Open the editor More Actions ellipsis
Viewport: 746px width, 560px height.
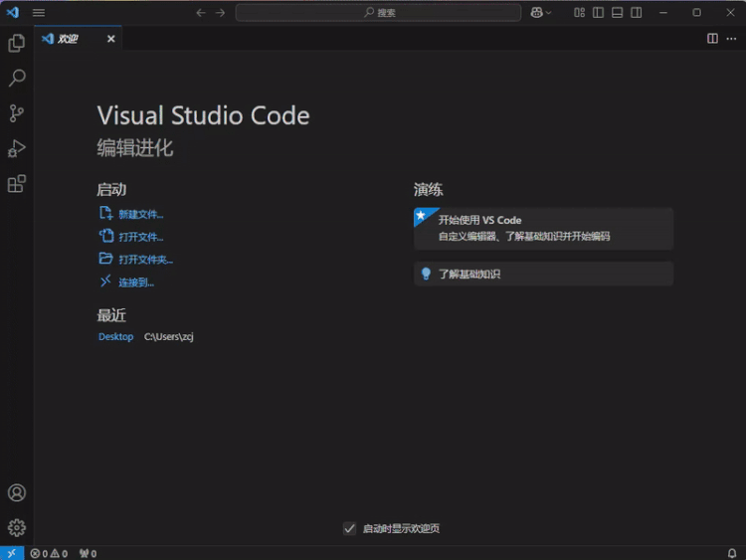click(x=731, y=39)
